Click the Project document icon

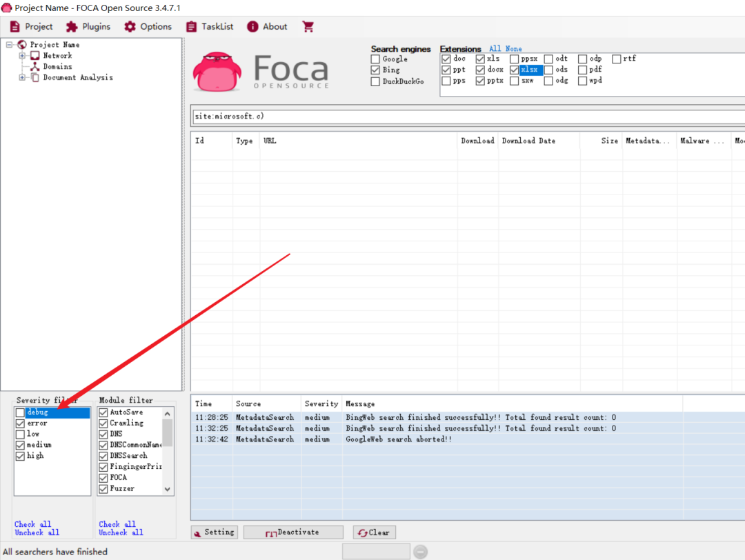tap(14, 27)
